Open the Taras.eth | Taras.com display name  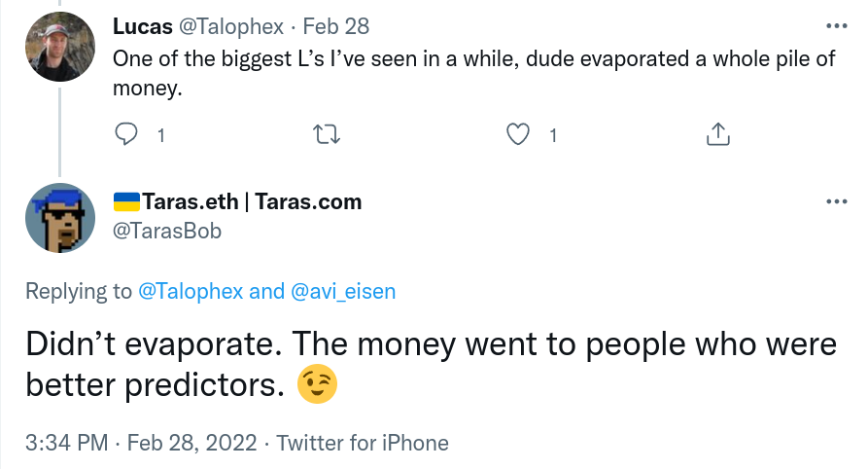252,201
